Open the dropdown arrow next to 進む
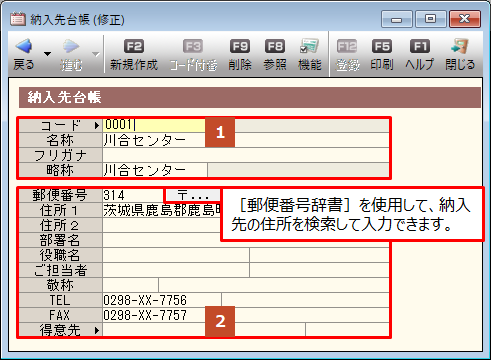This screenshot has width=491, height=360. [x=96, y=54]
